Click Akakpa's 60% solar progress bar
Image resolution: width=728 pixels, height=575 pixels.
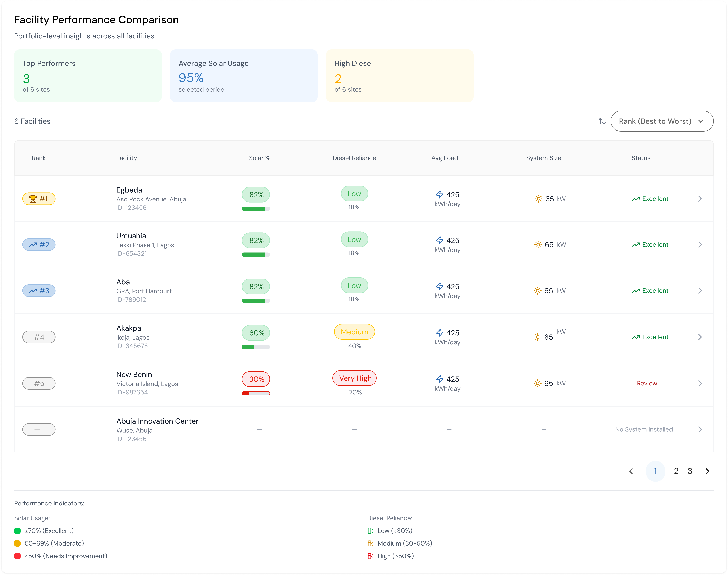[x=256, y=347]
